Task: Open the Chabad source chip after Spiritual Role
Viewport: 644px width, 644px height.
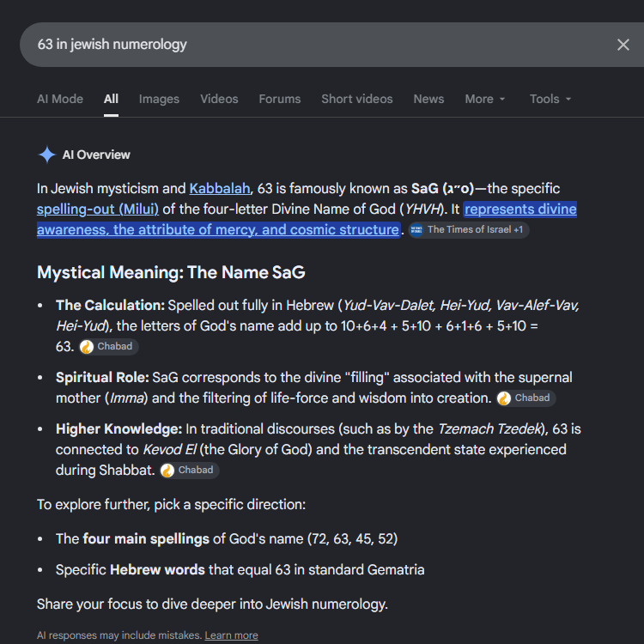Action: [x=526, y=398]
